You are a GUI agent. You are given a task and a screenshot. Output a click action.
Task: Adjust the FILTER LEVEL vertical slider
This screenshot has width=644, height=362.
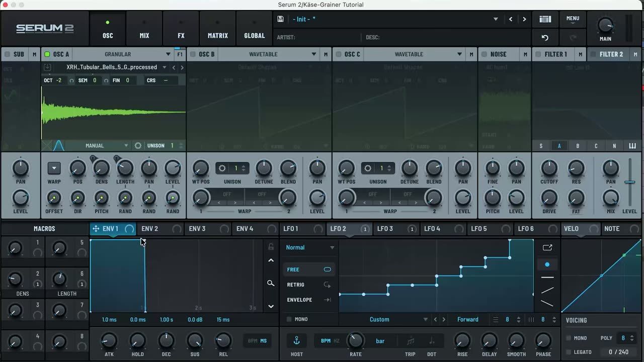pyautogui.click(x=629, y=182)
